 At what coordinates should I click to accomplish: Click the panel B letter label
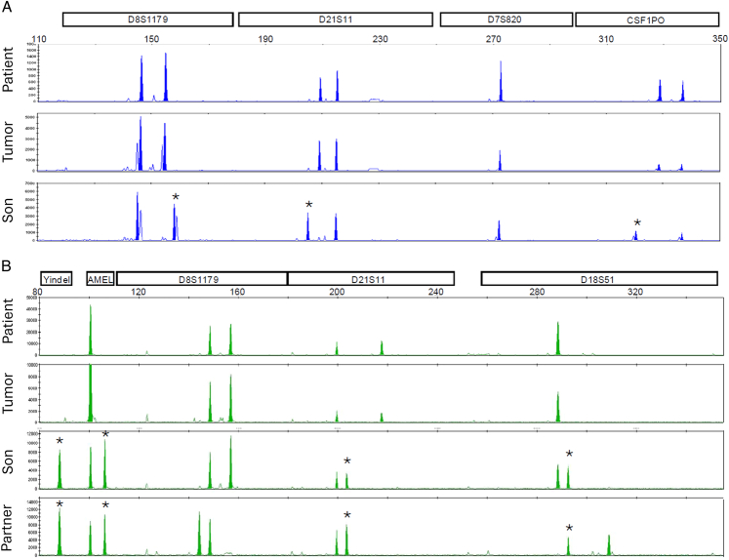(6, 265)
